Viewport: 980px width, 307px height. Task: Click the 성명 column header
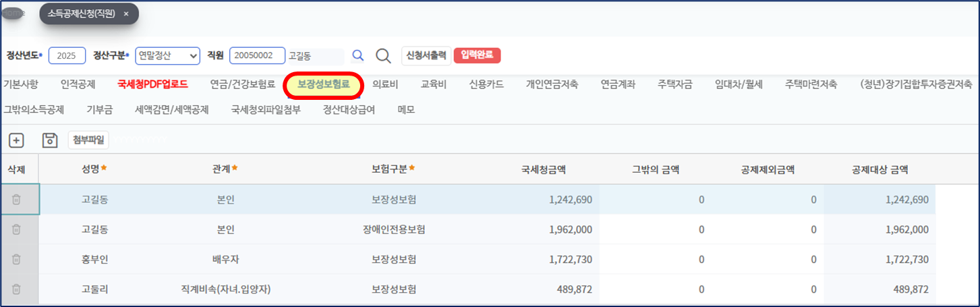tap(94, 169)
